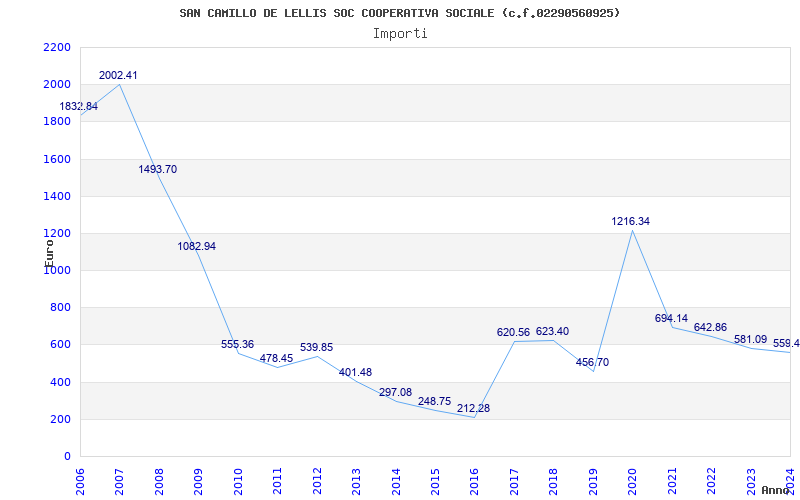Click the 620.56 data label

tap(513, 333)
